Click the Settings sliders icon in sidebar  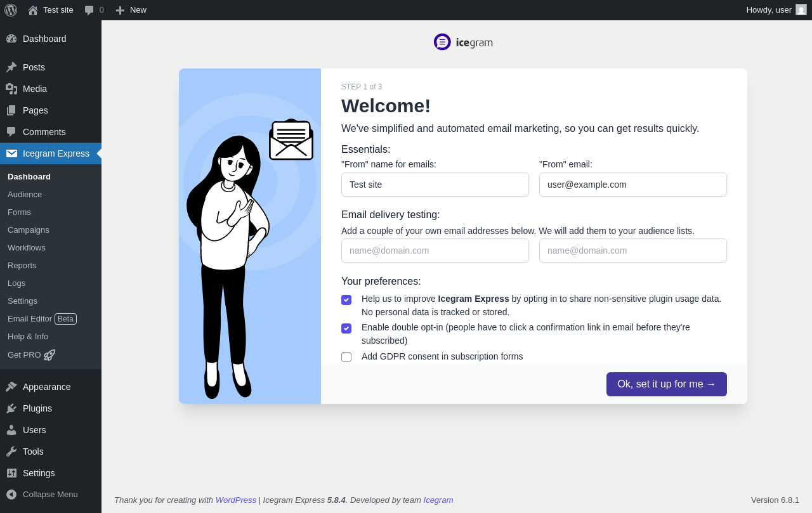point(11,473)
